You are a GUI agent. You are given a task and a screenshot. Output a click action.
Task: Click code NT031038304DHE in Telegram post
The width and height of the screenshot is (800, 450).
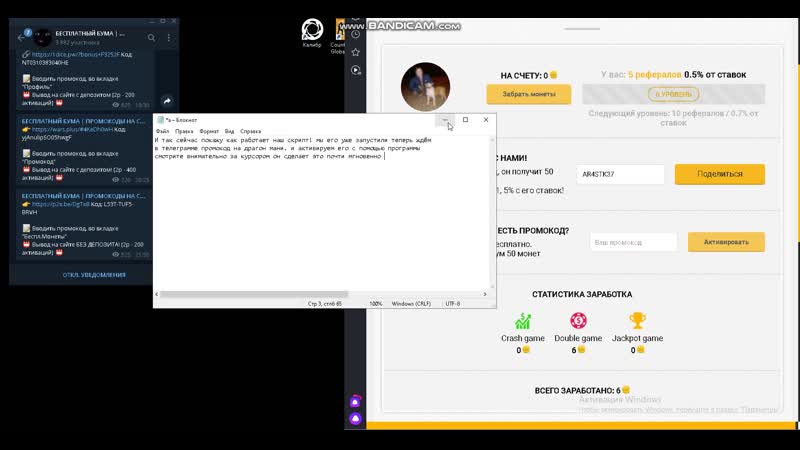pos(45,63)
